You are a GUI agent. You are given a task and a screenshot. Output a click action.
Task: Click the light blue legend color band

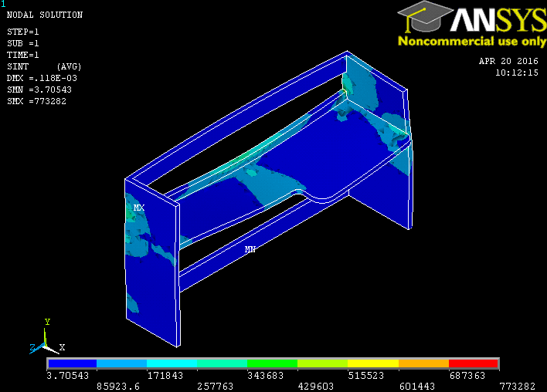point(122,363)
